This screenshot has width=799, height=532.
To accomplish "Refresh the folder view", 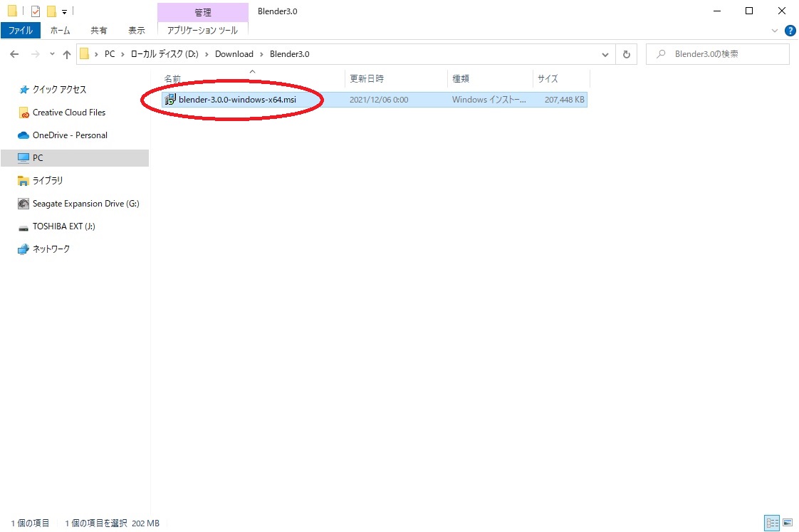I will tap(626, 55).
